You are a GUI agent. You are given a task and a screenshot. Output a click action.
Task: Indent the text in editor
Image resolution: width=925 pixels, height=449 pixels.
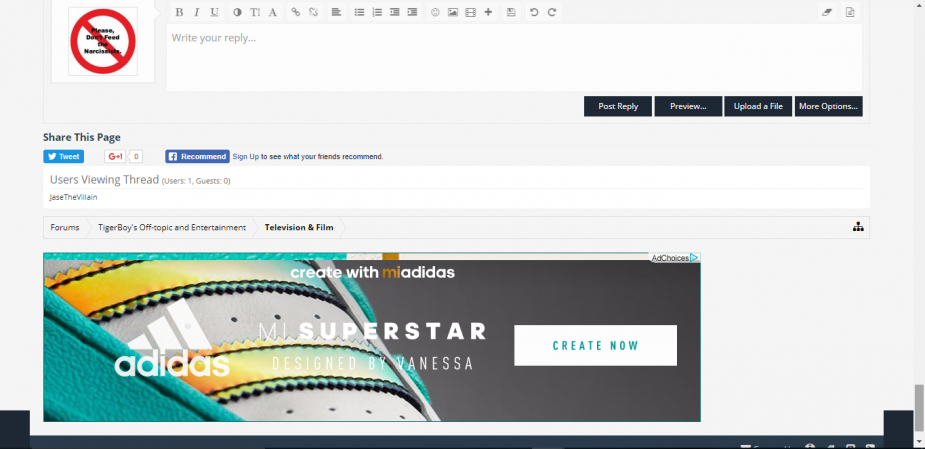(x=412, y=12)
